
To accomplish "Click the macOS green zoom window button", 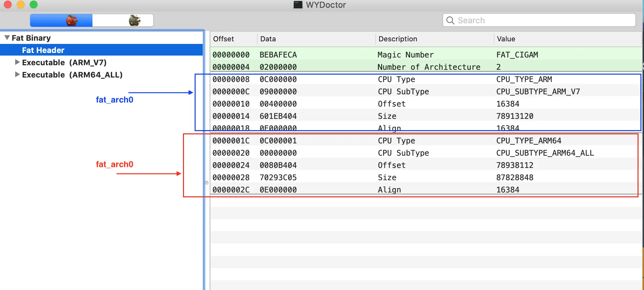I will pos(34,5).
